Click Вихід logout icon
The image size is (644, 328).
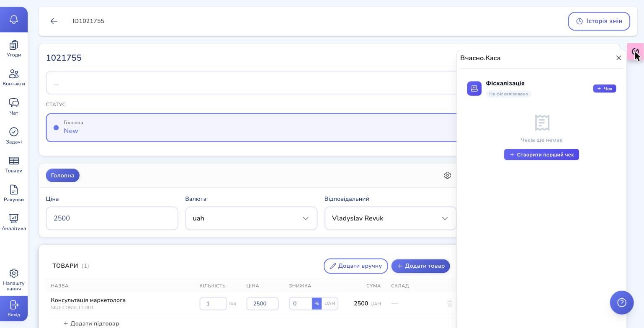(x=14, y=308)
